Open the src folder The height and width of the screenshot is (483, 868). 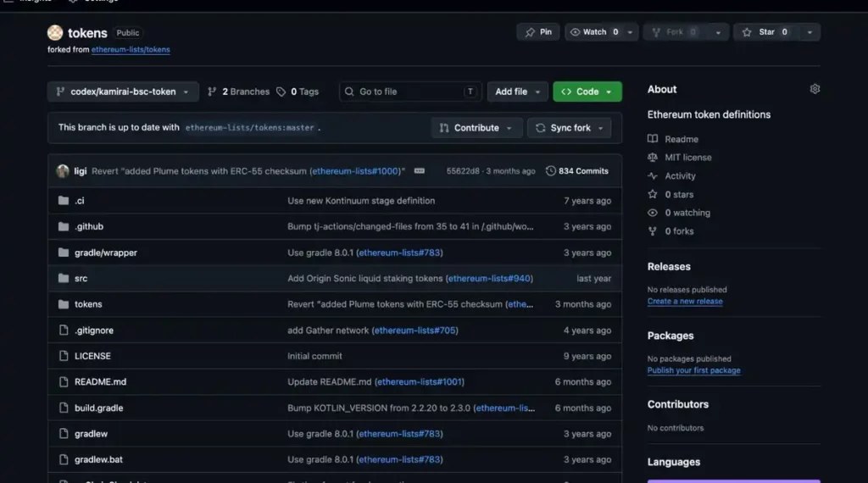click(81, 278)
